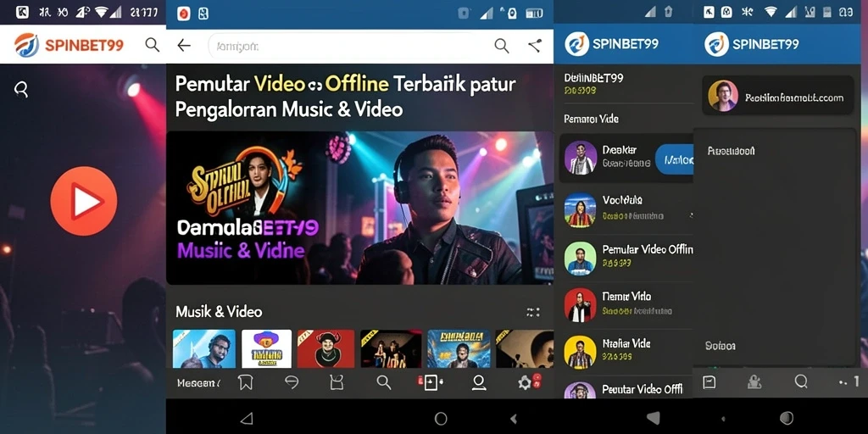Image resolution: width=868 pixels, height=434 pixels.
Task: Tap the person icon in account panel bottom bar
Action: (x=754, y=381)
